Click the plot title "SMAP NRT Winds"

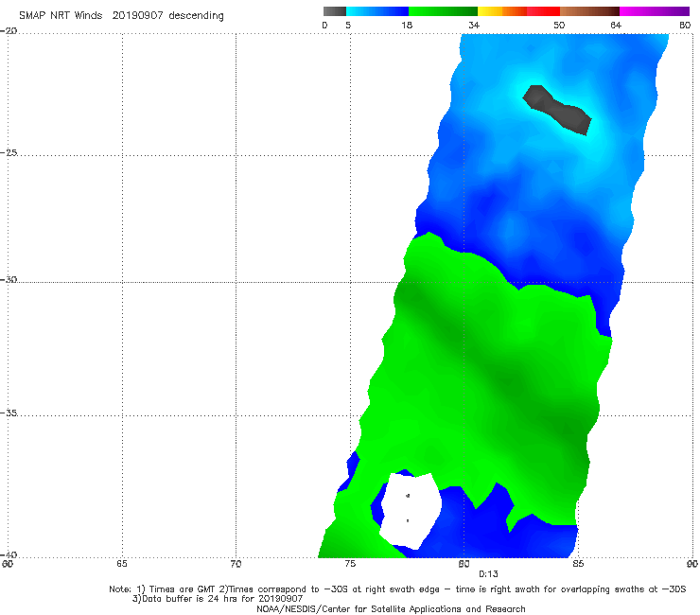pos(61,16)
